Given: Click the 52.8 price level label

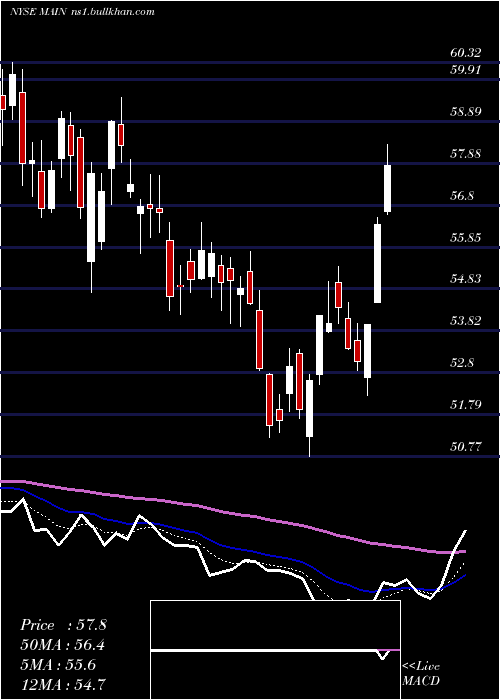Looking at the screenshot, I should pyautogui.click(x=462, y=362).
